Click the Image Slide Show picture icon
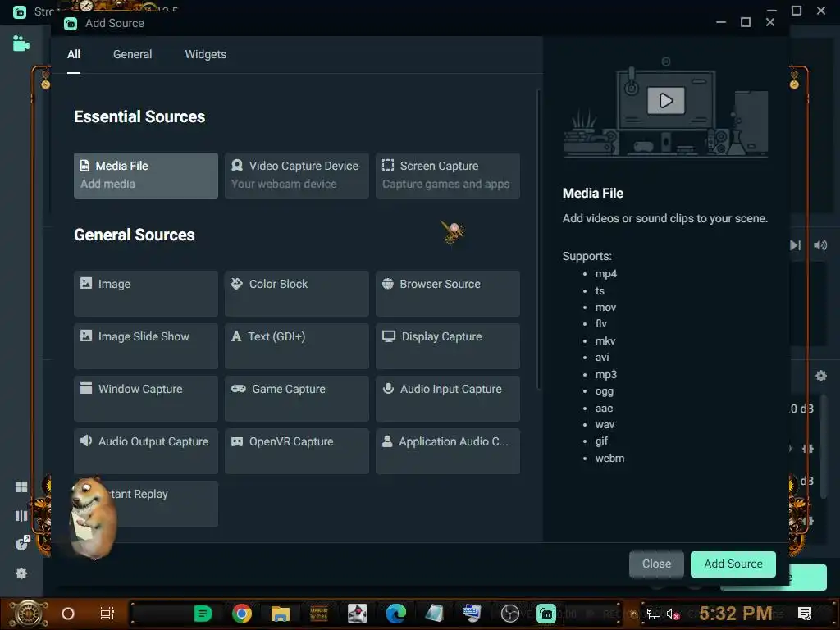 [x=86, y=336]
